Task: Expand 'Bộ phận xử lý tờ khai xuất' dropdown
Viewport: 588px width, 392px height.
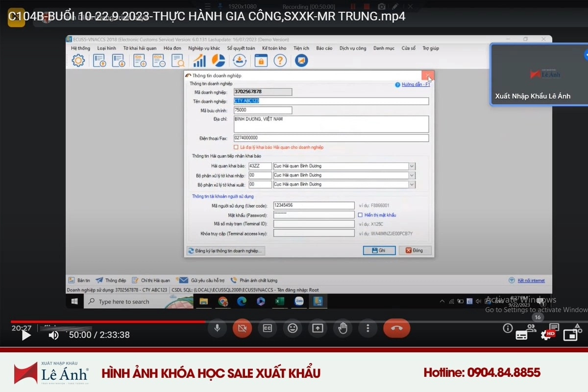Action: pos(412,185)
